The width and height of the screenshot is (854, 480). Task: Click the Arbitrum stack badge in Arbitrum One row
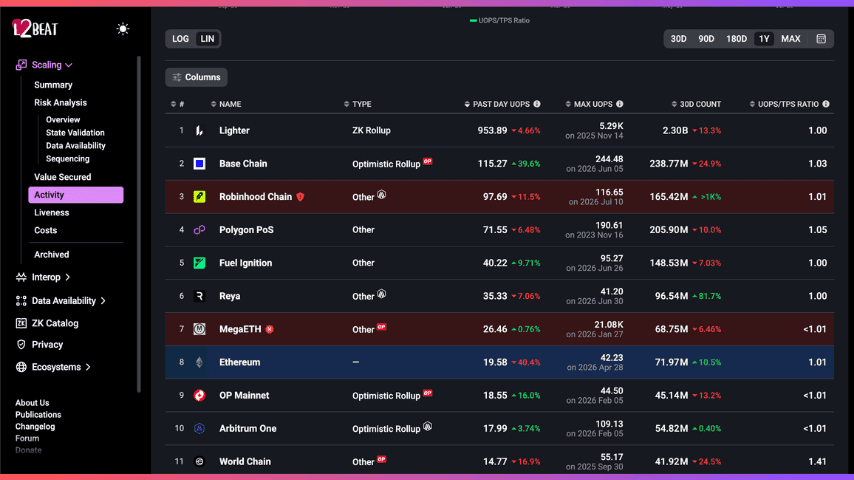pyautogui.click(x=428, y=426)
